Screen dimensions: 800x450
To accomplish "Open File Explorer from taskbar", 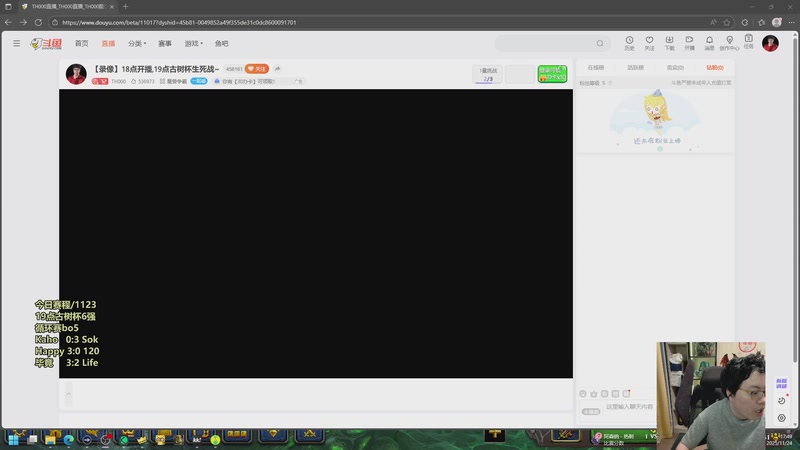I will click(50, 439).
